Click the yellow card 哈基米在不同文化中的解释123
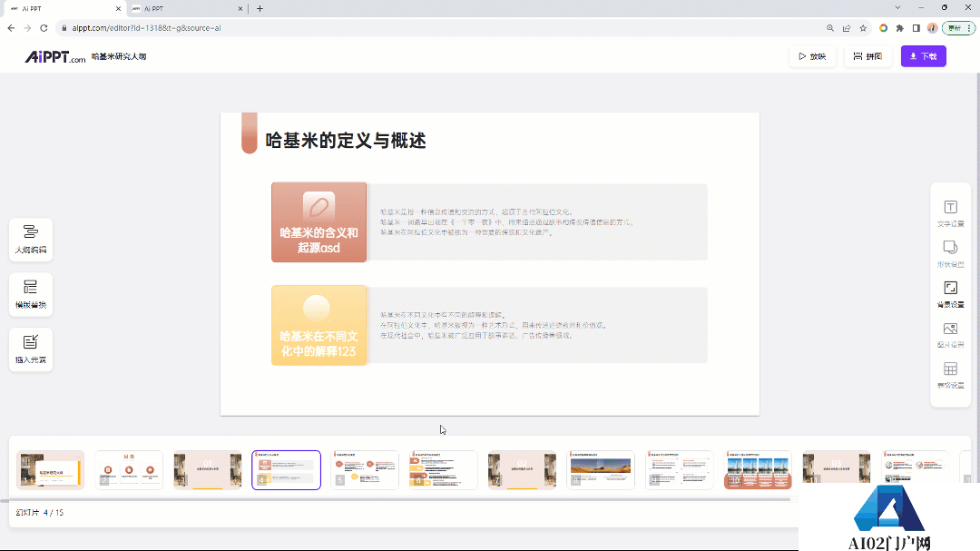The height and width of the screenshot is (551, 980). 318,325
